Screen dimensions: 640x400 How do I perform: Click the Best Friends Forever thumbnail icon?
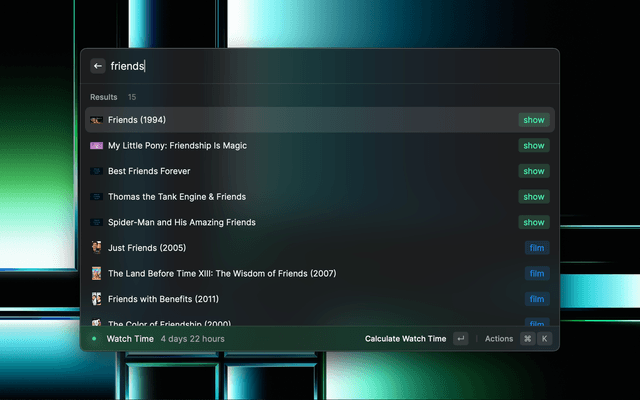[97, 171]
